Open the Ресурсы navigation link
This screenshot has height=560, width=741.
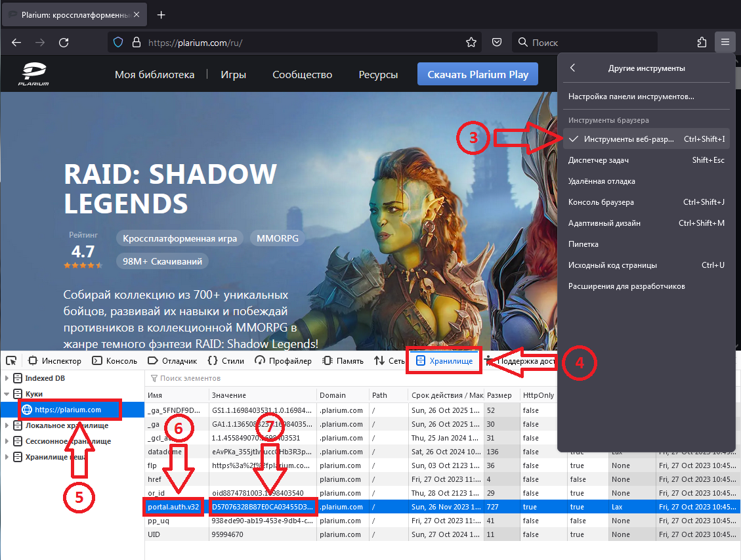(378, 75)
